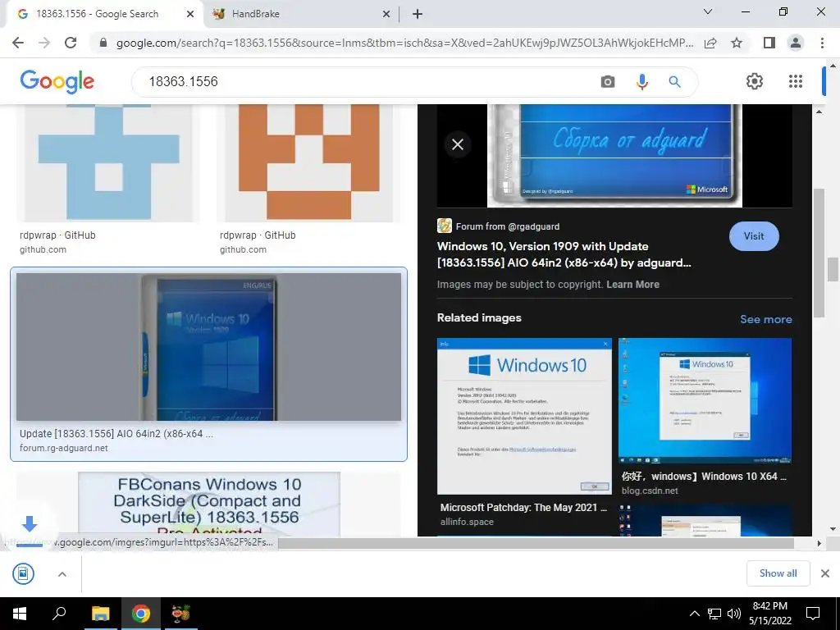
Task: Click the Chrome forward arrow
Action: tap(44, 43)
